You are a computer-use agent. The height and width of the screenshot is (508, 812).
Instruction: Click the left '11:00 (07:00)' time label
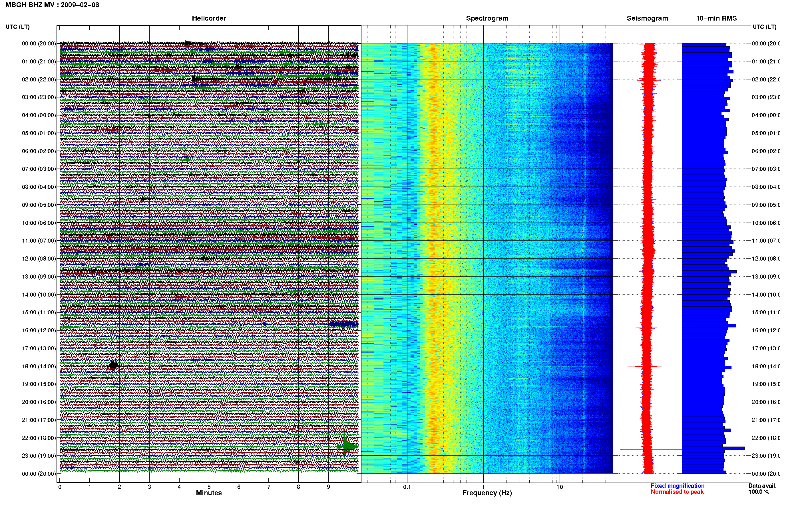click(39, 241)
